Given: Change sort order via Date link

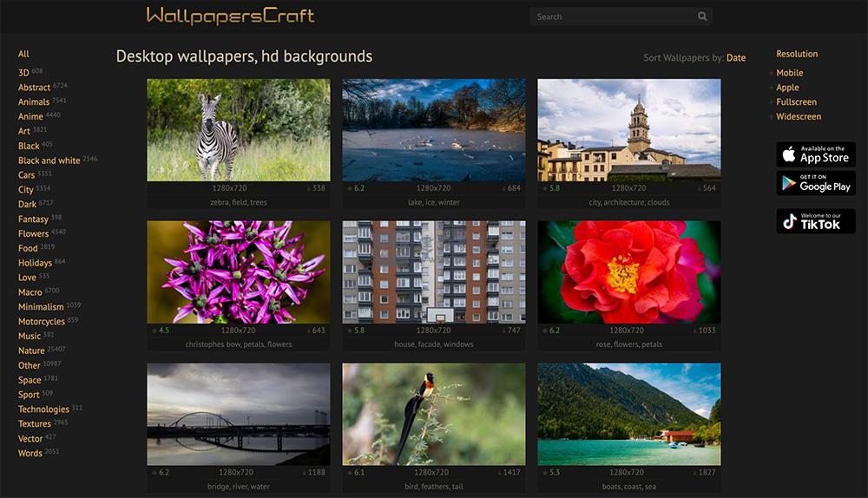Looking at the screenshot, I should click(736, 57).
